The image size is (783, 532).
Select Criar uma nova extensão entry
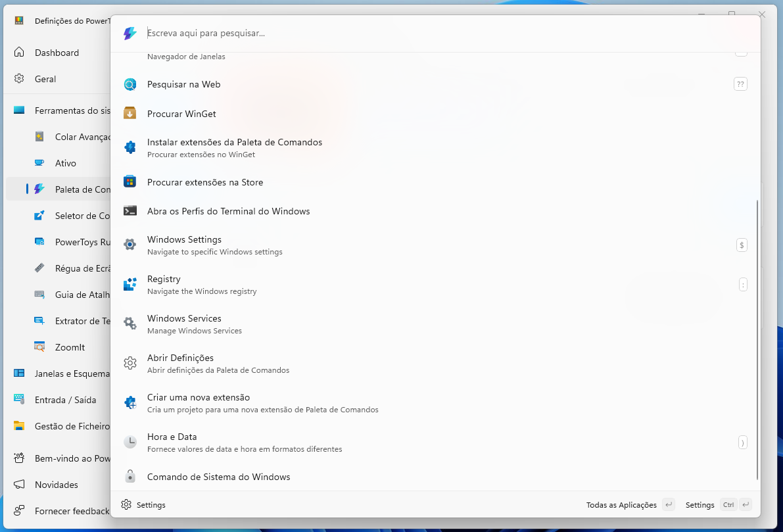tap(435, 402)
